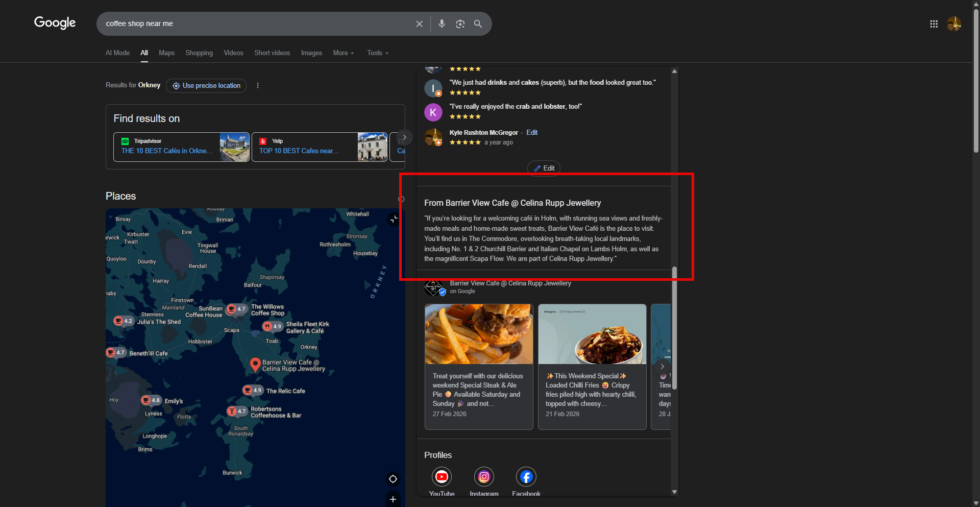Click SunBean Coffee House map label
Screen dimensions: 980x507
pyautogui.click(x=204, y=312)
